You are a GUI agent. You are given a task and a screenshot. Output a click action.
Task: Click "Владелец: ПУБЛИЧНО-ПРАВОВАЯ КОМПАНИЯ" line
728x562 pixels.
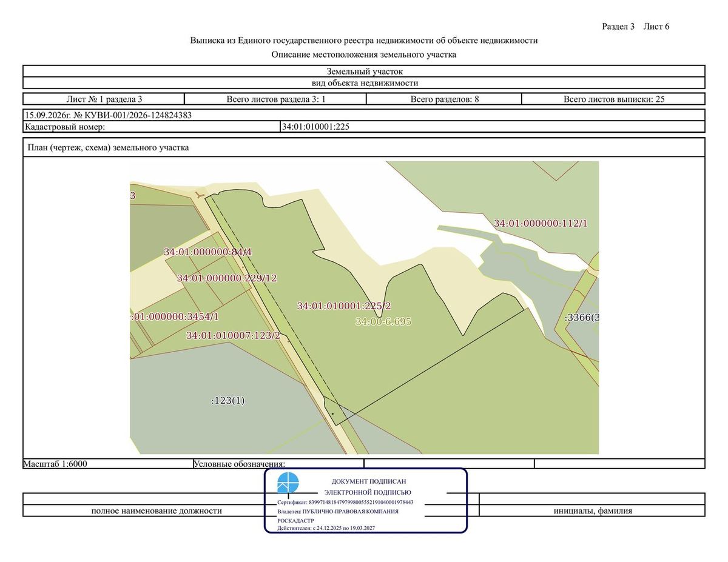pos(338,511)
